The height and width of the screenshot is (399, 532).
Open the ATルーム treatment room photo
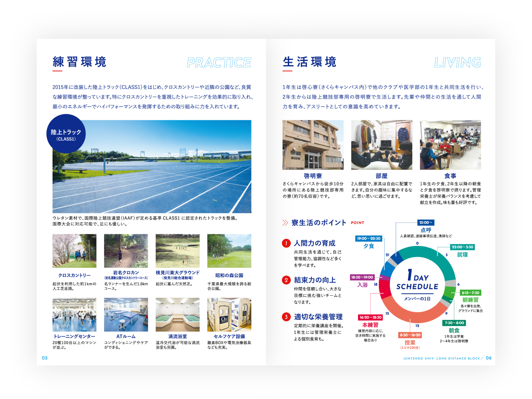click(126, 315)
